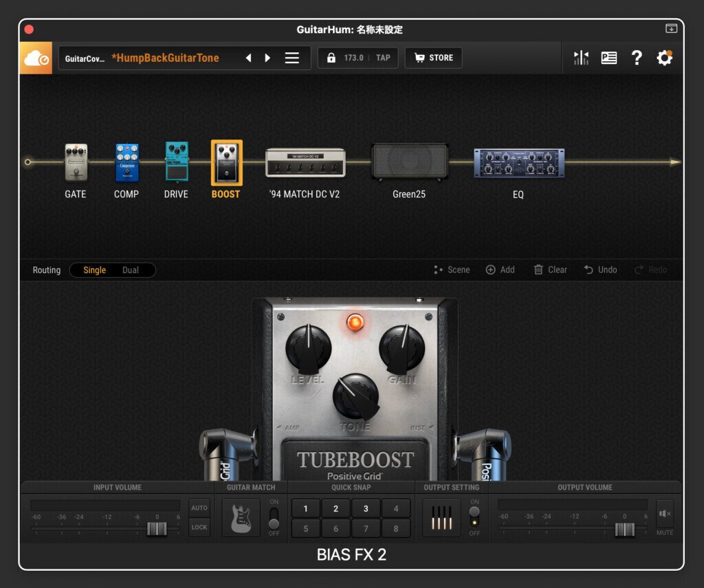704x588 pixels.
Task: Select the DRIVE pedal
Action: tap(177, 161)
